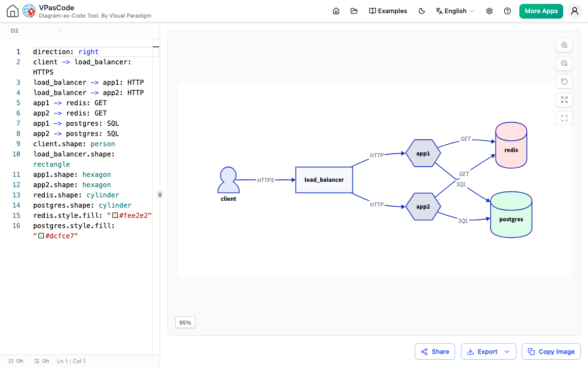Open the user account profile icon

tap(575, 11)
